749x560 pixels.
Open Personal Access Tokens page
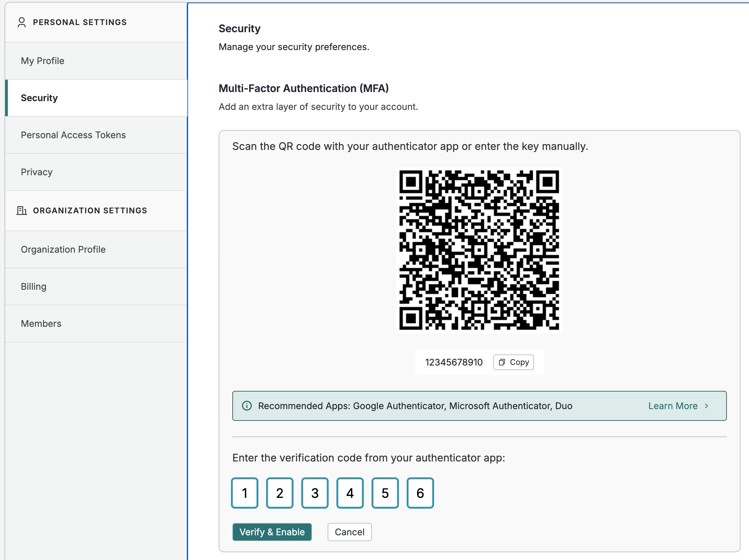pyautogui.click(x=73, y=135)
